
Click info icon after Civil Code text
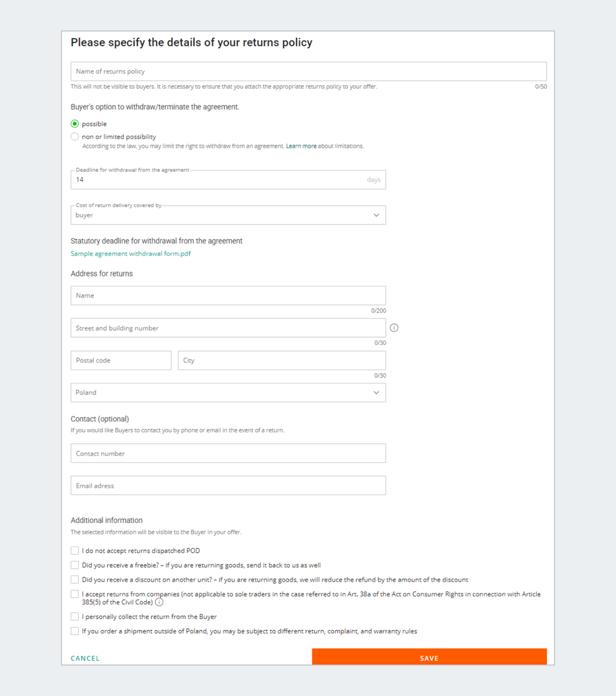[160, 602]
